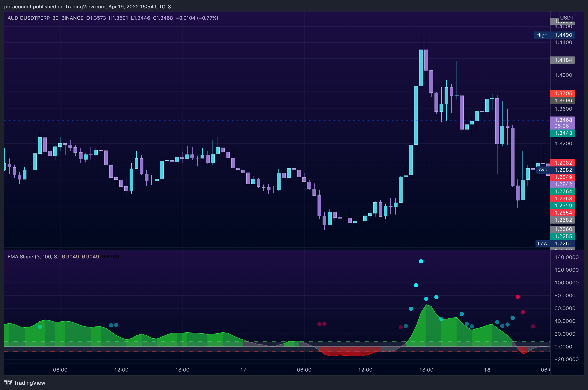Click the grey 1.3696 price label
Viewport: 588px width, 390px height.
click(x=563, y=101)
